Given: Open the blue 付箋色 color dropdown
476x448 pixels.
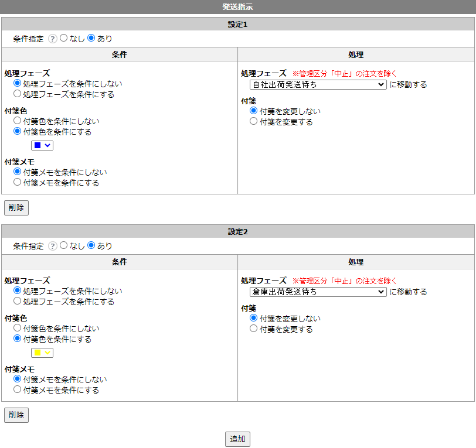Looking at the screenshot, I should coord(42,146).
